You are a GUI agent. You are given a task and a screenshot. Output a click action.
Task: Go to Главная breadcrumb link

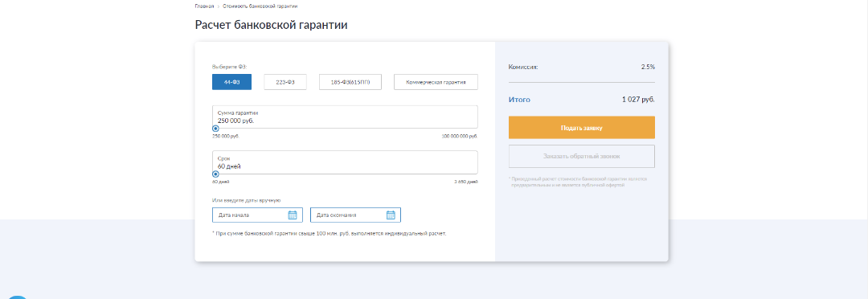[204, 6]
